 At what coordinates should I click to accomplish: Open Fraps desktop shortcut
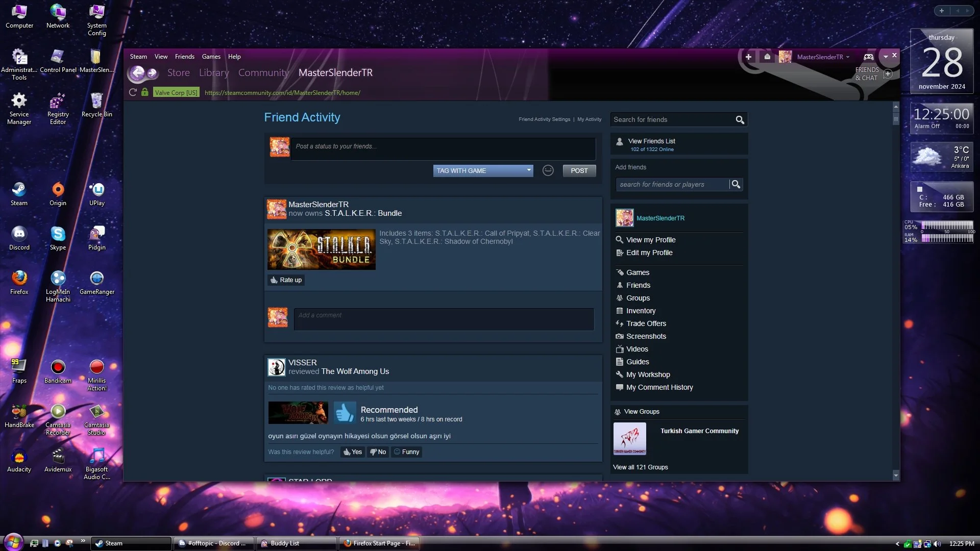coord(19,371)
